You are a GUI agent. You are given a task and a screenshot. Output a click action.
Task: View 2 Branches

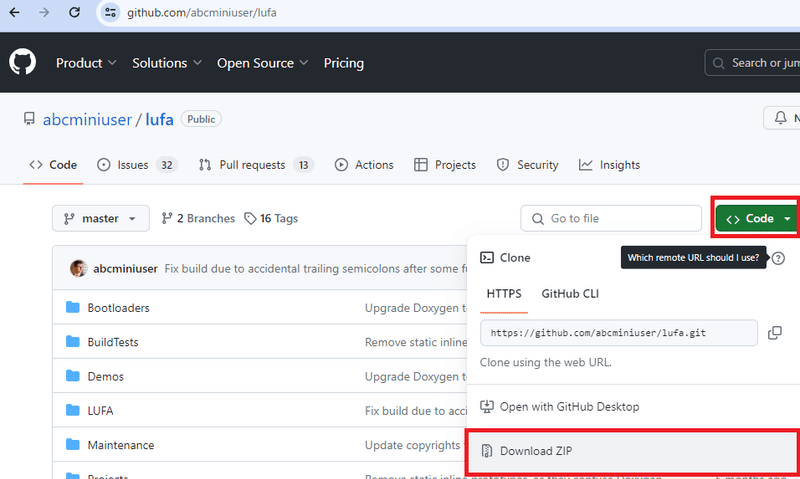pos(198,218)
